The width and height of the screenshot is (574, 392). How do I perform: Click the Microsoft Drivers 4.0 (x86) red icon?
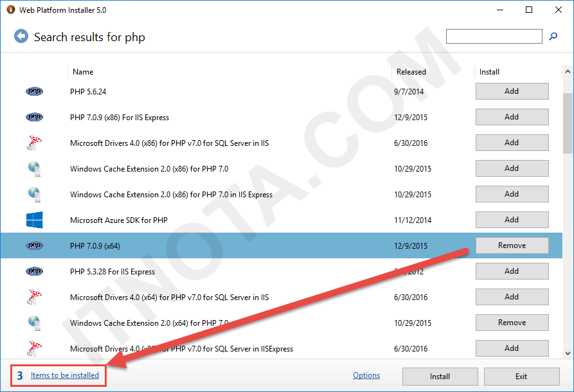tap(34, 143)
